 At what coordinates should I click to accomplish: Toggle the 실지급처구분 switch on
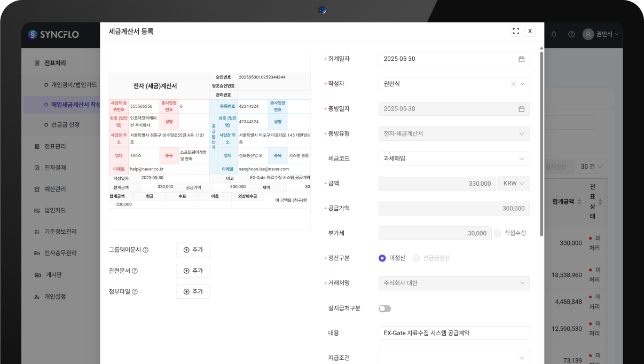385,308
